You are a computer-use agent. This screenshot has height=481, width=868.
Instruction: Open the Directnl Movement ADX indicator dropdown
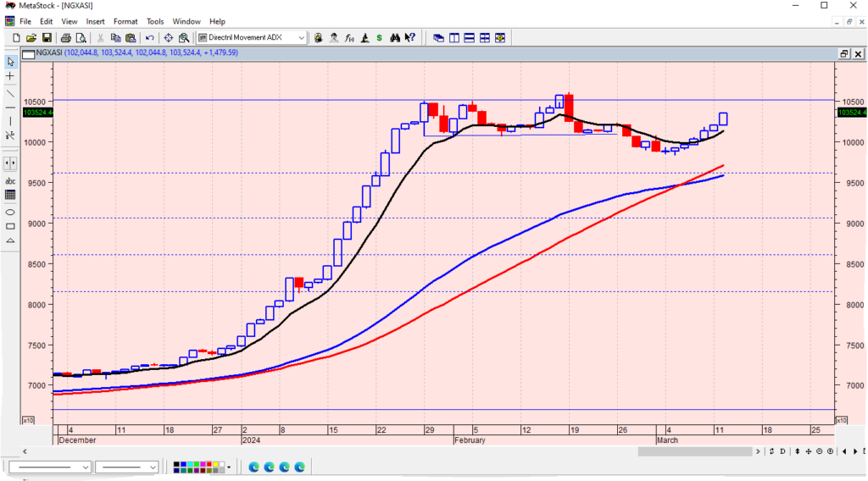point(301,37)
